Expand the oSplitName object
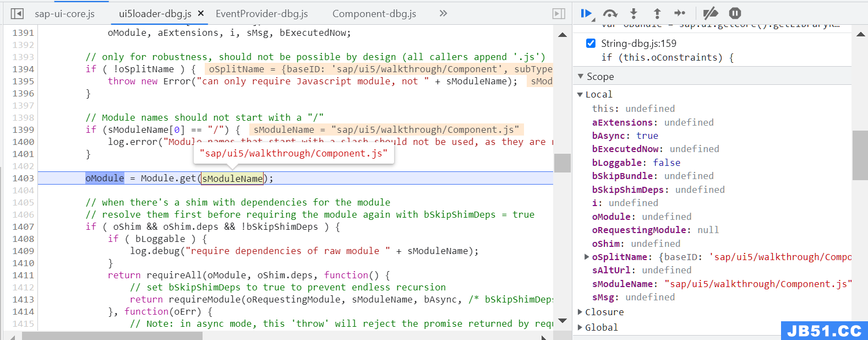 coord(587,257)
